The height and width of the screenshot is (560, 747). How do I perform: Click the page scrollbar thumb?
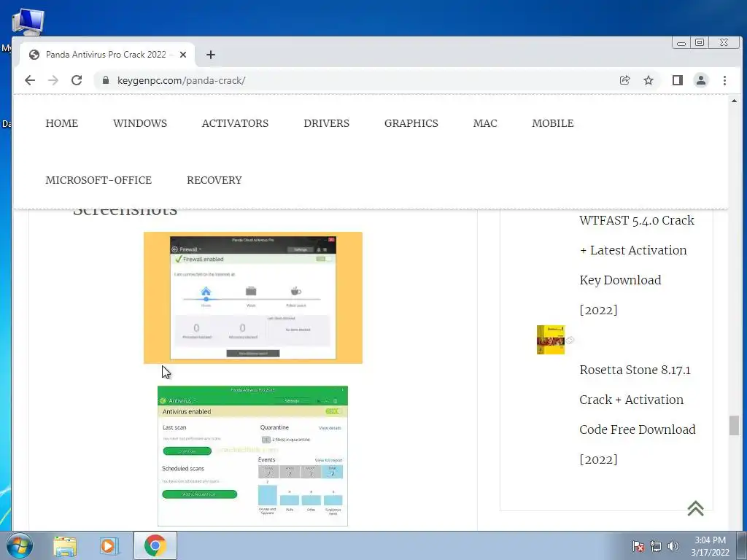pos(734,425)
